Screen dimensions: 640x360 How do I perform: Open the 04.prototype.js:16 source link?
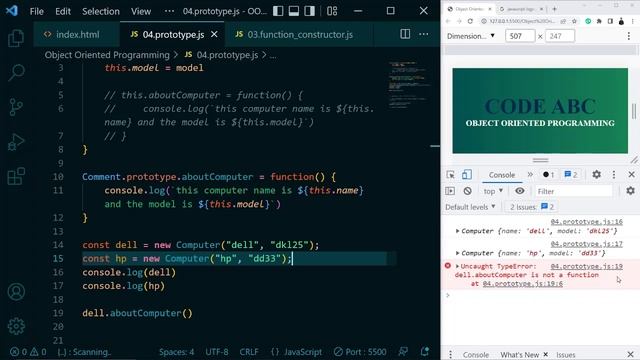586,222
